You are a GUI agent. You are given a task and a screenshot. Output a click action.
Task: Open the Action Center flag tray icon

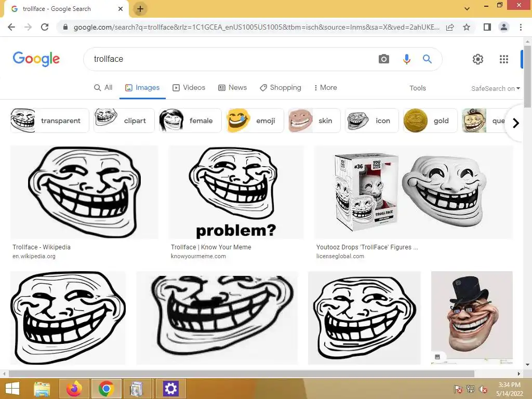[x=458, y=389]
